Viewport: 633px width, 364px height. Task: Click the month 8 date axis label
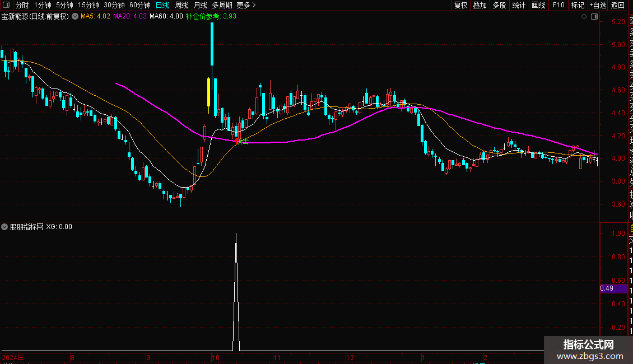coord(72,357)
